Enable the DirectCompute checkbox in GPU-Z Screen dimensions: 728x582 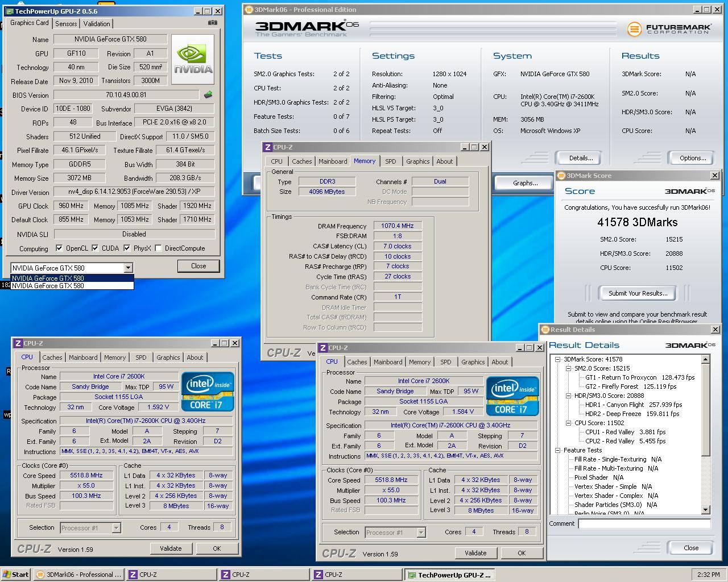(158, 248)
